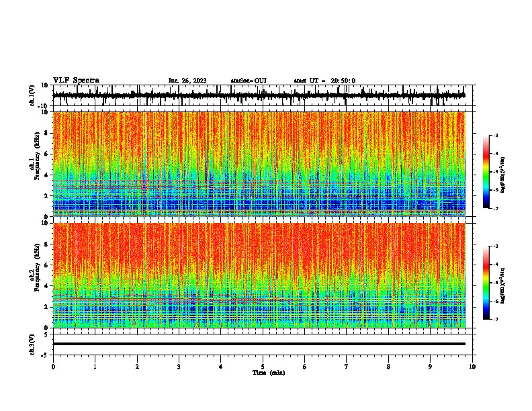The height and width of the screenshot is (411, 532).
Task: Click the ch.1 colorbar '-3' tick label
Action: click(x=496, y=136)
